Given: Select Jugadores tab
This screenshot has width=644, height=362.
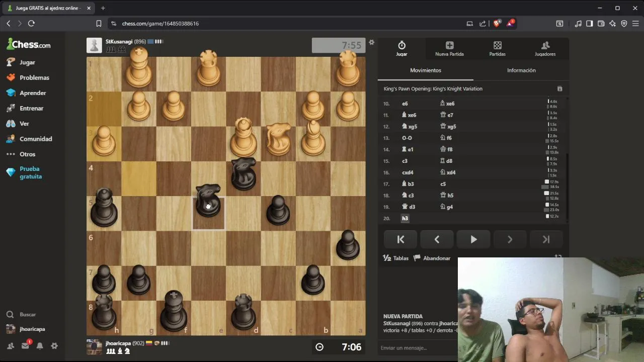Looking at the screenshot, I should tap(545, 49).
